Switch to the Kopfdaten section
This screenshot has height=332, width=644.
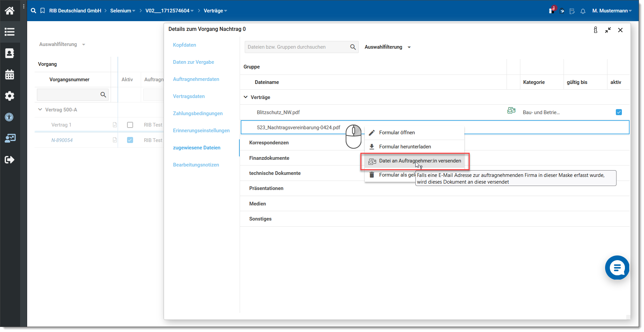click(184, 45)
